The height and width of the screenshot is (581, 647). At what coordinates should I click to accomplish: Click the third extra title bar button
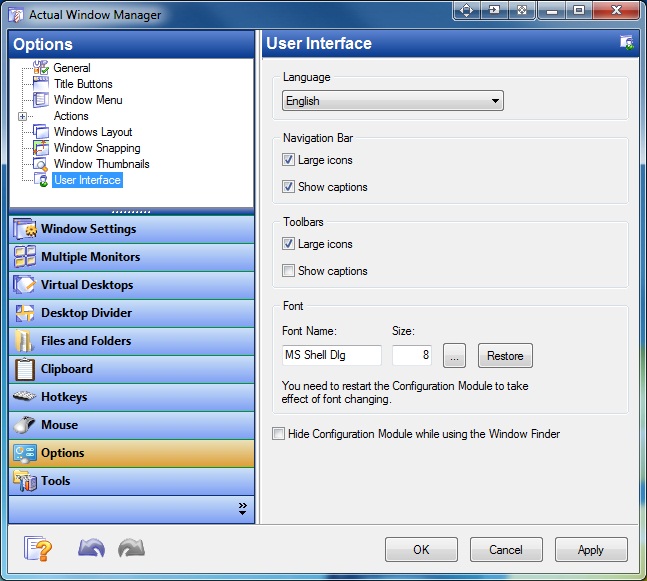522,10
